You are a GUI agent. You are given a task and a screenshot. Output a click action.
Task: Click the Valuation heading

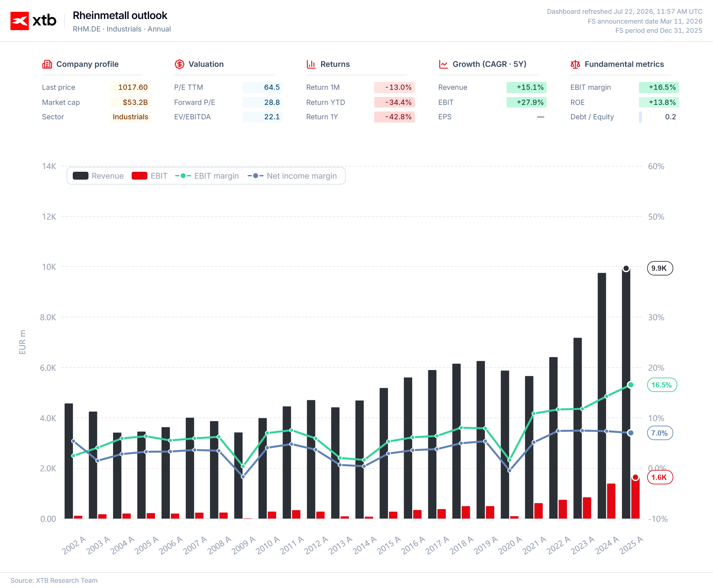206,64
